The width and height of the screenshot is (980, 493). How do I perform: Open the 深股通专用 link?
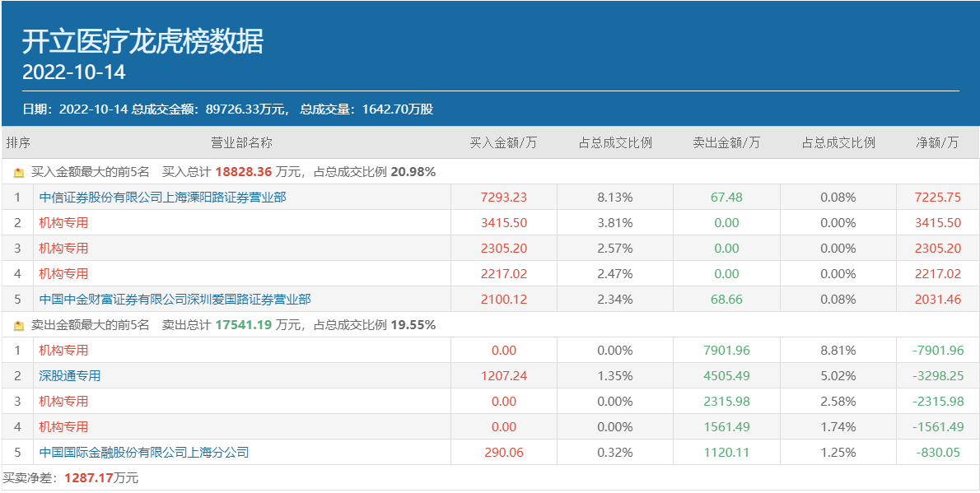tap(70, 376)
